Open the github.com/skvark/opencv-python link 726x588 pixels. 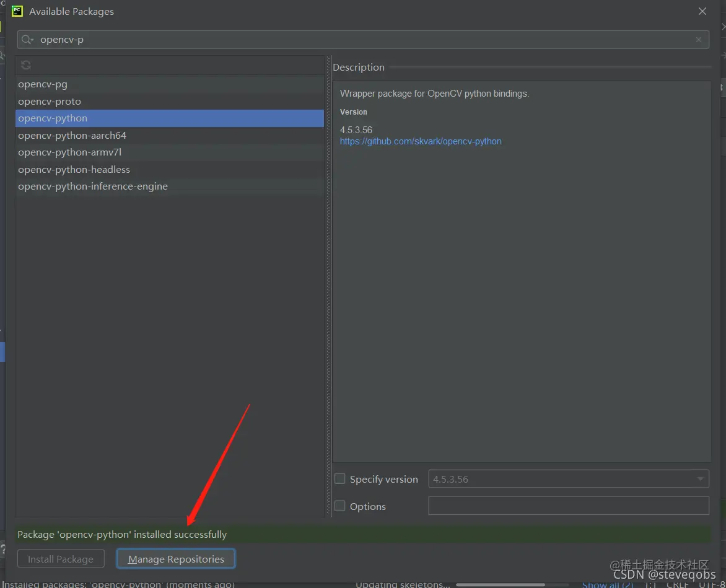point(421,141)
